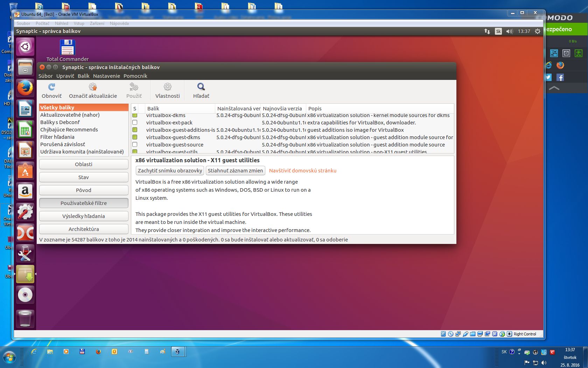Image resolution: width=588 pixels, height=368 pixels.
Task: Open VirtualBox Náhled menu
Action: click(62, 23)
